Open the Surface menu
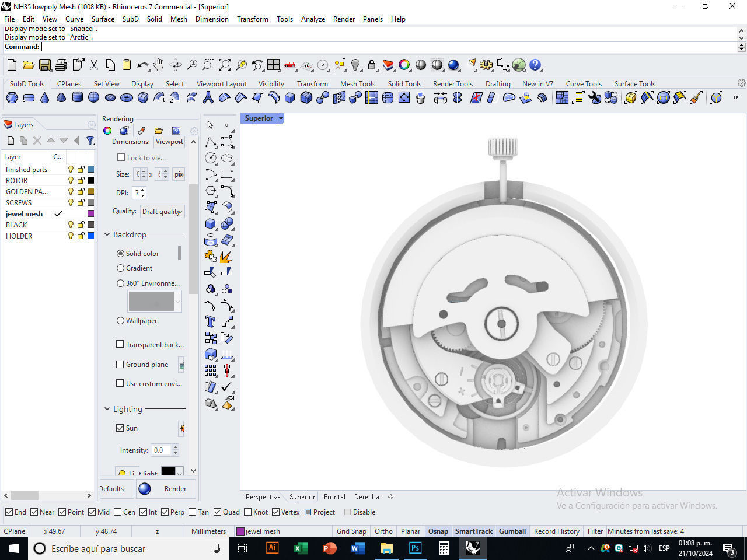The height and width of the screenshot is (560, 747). point(103,19)
